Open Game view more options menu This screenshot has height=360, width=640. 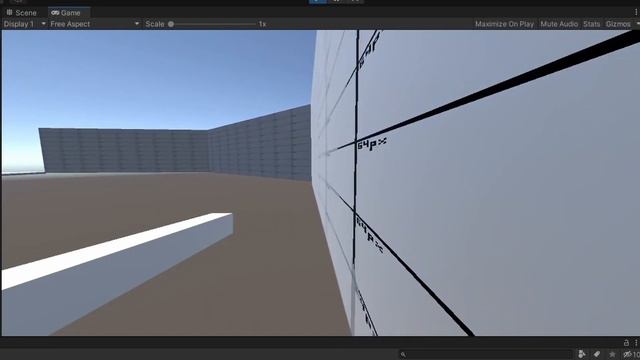click(636, 13)
